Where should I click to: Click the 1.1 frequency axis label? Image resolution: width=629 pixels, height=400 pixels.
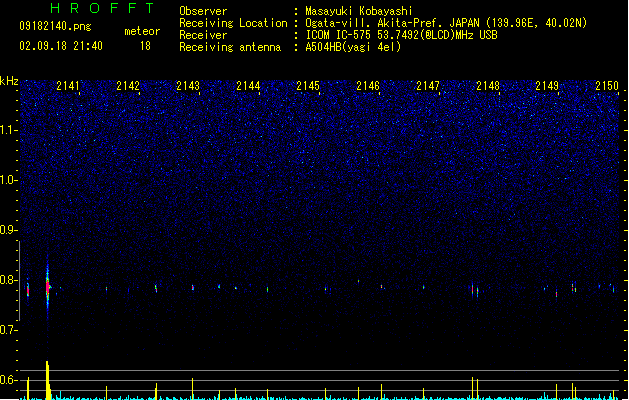pos(9,130)
